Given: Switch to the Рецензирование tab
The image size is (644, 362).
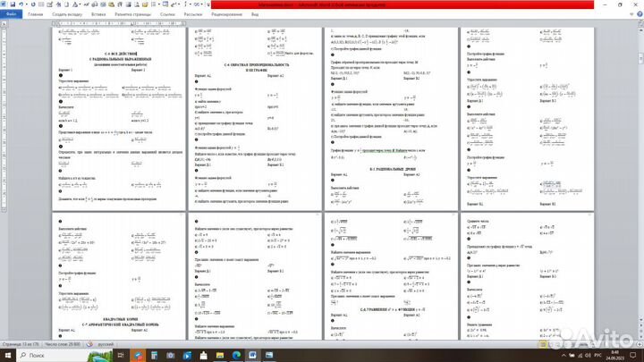Looking at the screenshot, I should click(226, 14).
